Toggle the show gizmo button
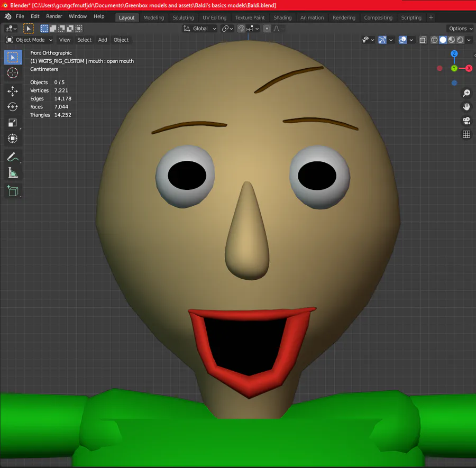 coord(382,40)
